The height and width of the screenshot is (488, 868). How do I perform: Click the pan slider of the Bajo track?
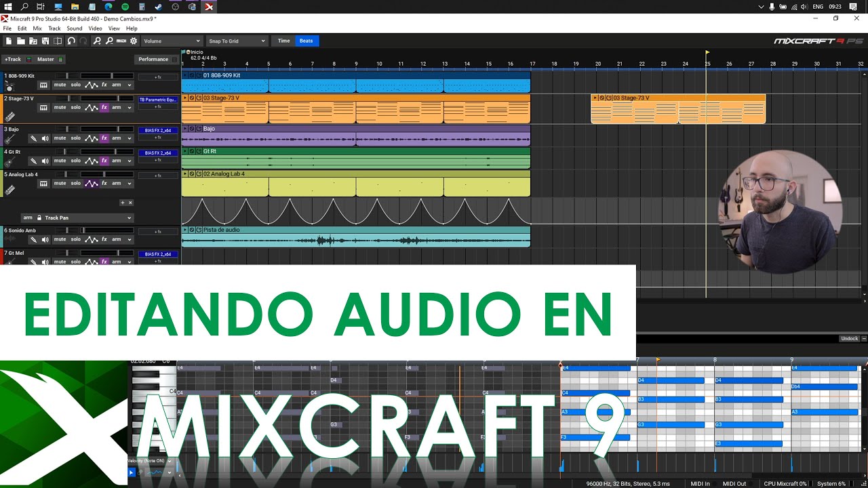click(x=67, y=129)
